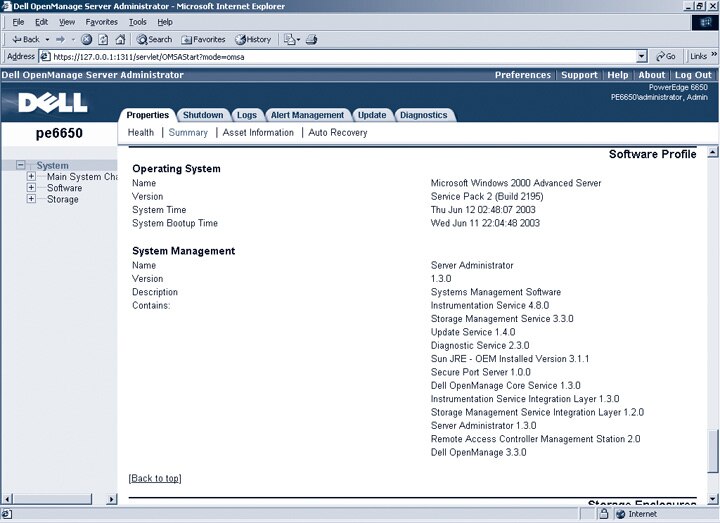
Task: Open the Alert Management tab
Action: 307,115
